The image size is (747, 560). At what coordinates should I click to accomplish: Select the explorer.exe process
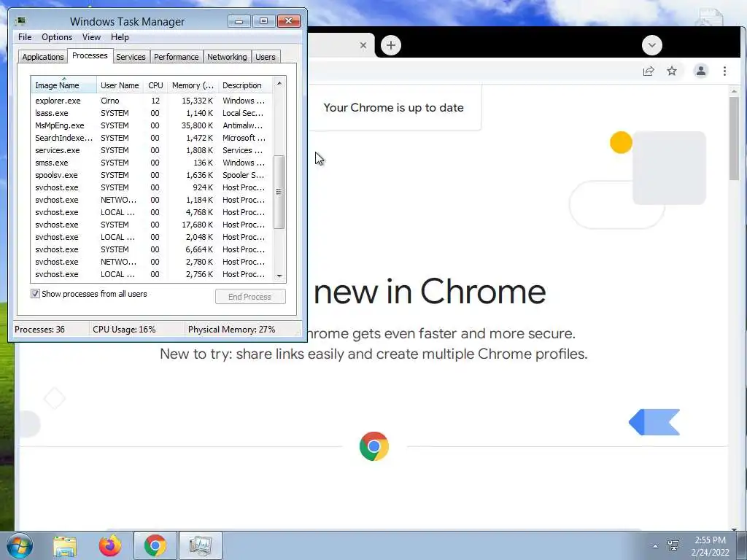[152, 101]
